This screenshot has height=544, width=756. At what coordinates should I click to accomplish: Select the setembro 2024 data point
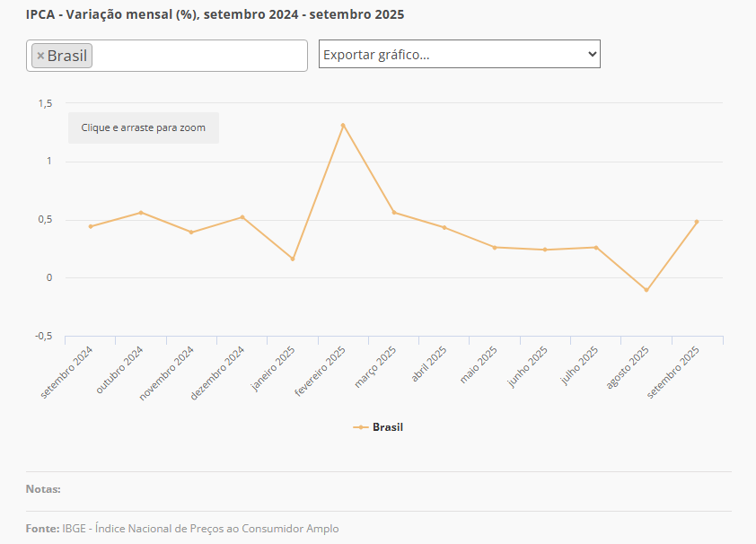coord(91,226)
